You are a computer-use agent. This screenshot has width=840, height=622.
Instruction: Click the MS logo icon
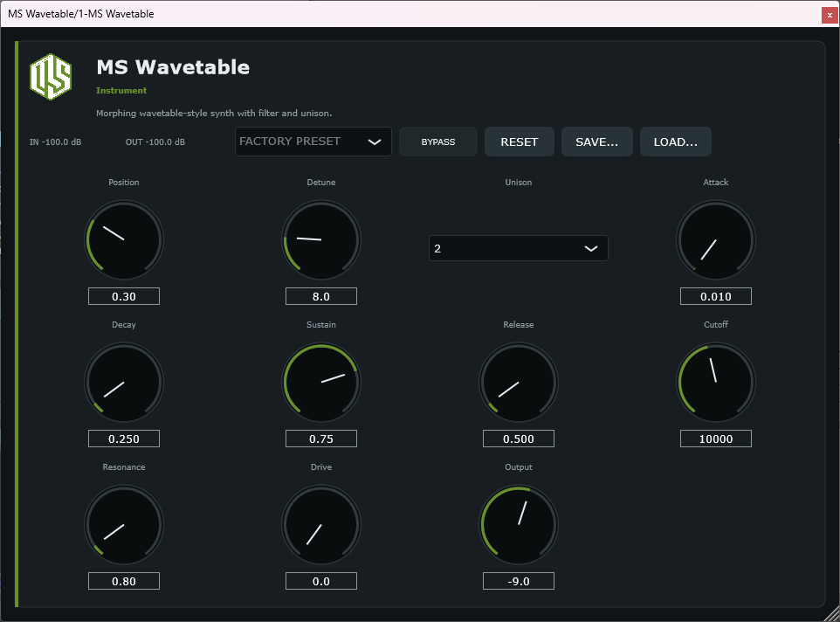click(51, 77)
